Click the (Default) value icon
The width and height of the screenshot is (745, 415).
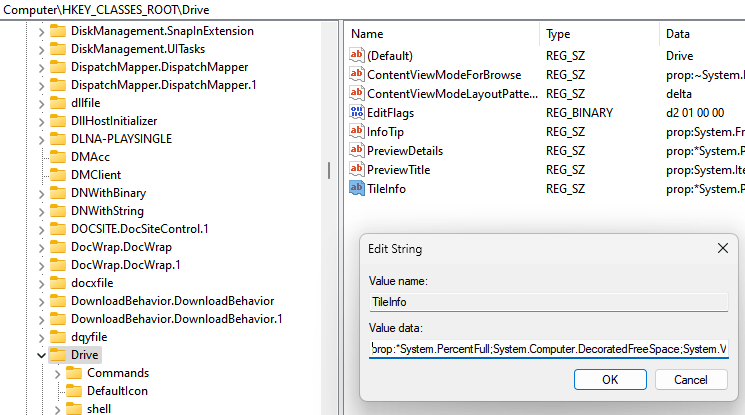[356, 56]
